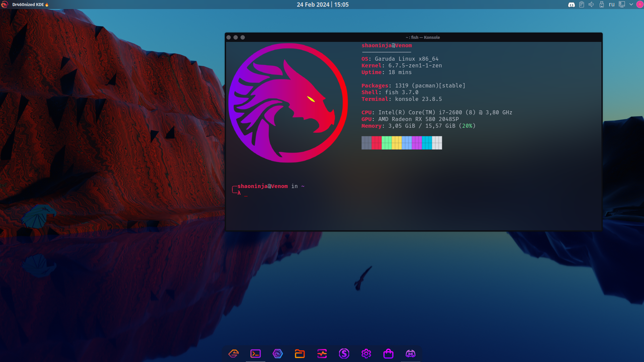644x362 pixels.
Task: Open the pink user avatar menu
Action: click(640, 5)
